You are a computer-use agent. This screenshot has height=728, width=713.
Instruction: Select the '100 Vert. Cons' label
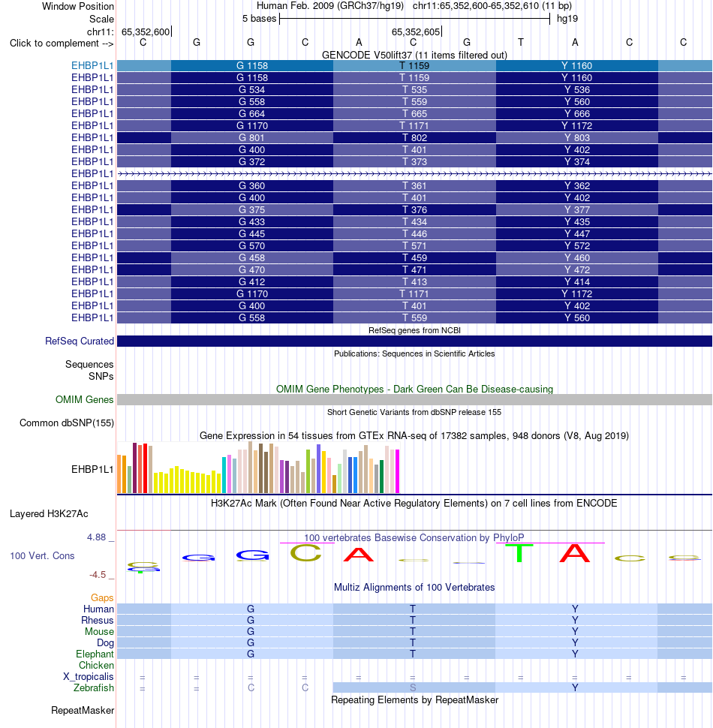coord(42,555)
